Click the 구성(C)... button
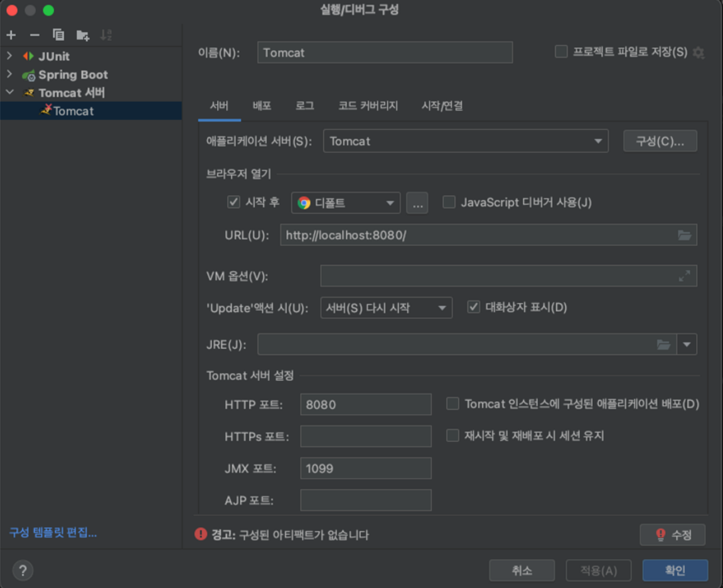Viewport: 723px width, 588px height. (x=660, y=141)
